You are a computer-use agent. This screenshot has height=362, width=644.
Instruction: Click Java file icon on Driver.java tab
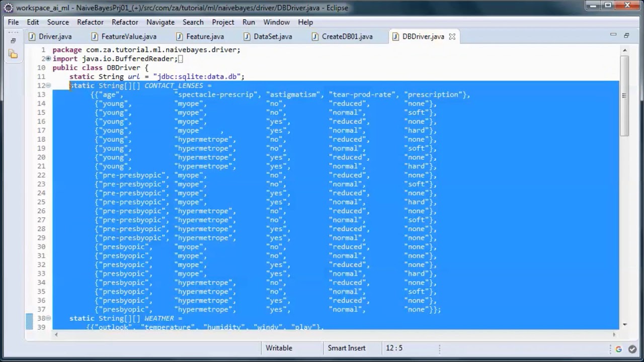32,36
